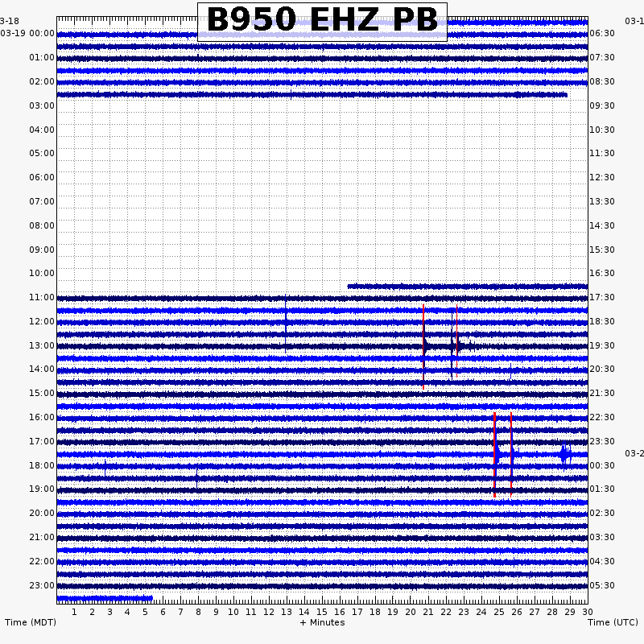The height and width of the screenshot is (644, 644).
Task: Click the Time (MDT) axis label
Action: tap(31, 622)
